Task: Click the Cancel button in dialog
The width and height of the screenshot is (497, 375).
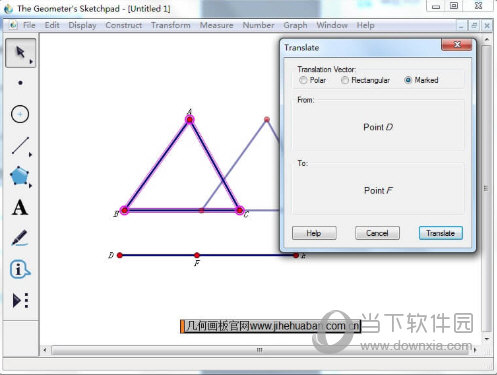Action: (377, 233)
